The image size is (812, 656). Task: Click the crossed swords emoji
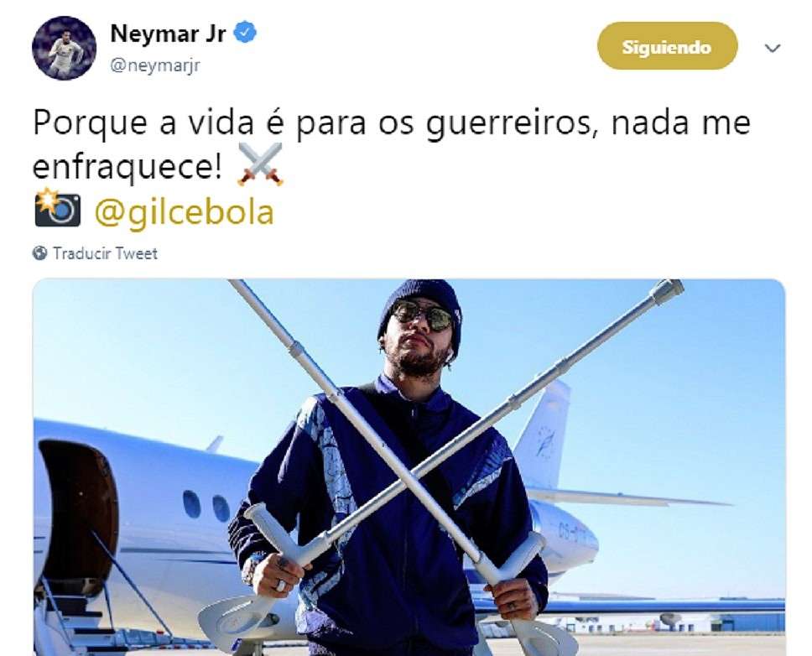point(260,164)
